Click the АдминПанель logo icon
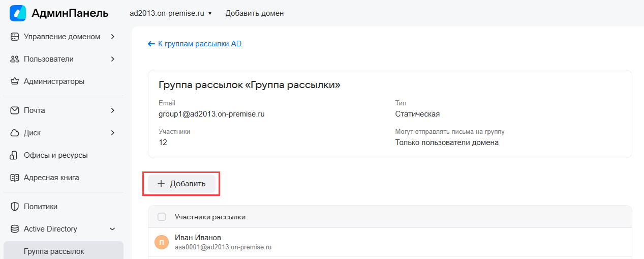 point(18,13)
